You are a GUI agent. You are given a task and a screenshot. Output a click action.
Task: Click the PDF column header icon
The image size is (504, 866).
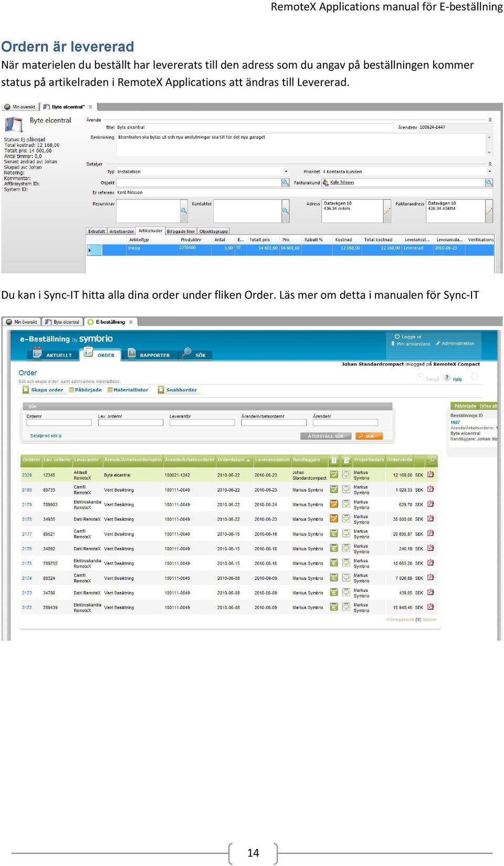coord(432,460)
